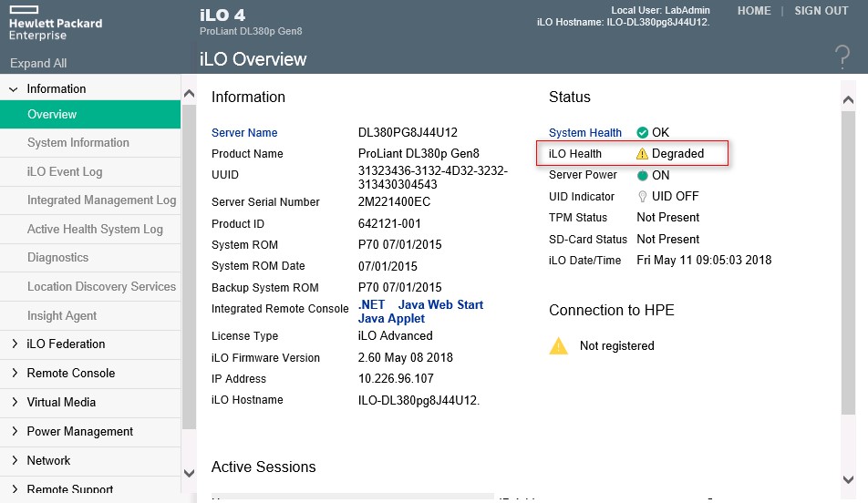Click the Server Power ON indicator icon

(642, 175)
